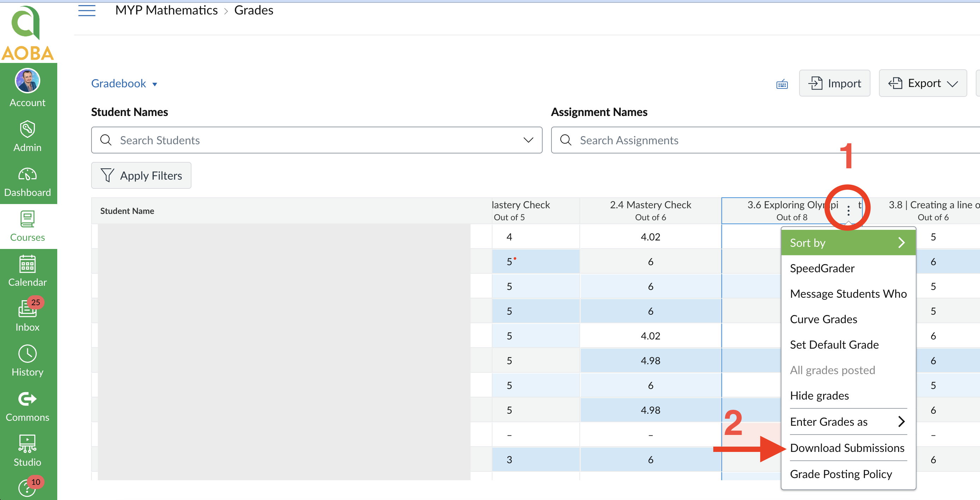980x500 pixels.
Task: Choose Download Submissions from the menu
Action: tap(848, 448)
